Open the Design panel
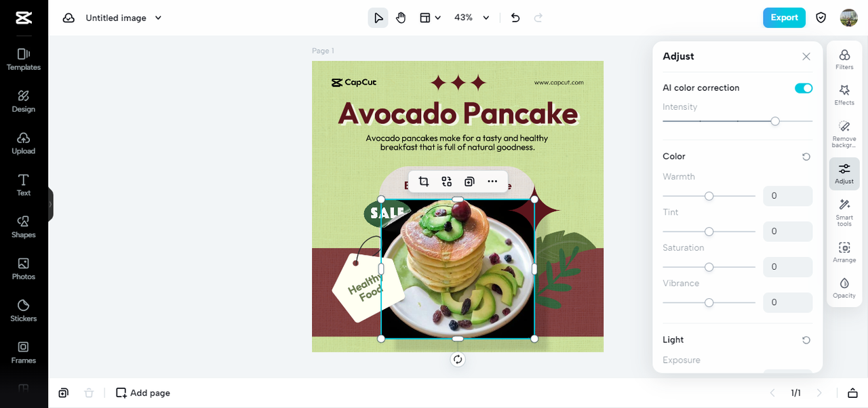Viewport: 868px width, 408px height. point(24,102)
